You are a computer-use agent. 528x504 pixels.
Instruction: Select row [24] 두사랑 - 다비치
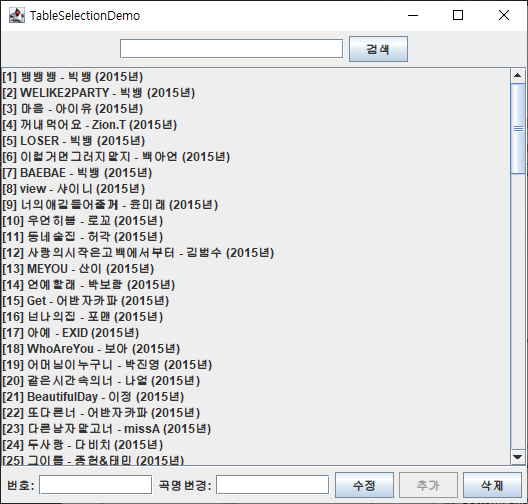tap(256, 444)
